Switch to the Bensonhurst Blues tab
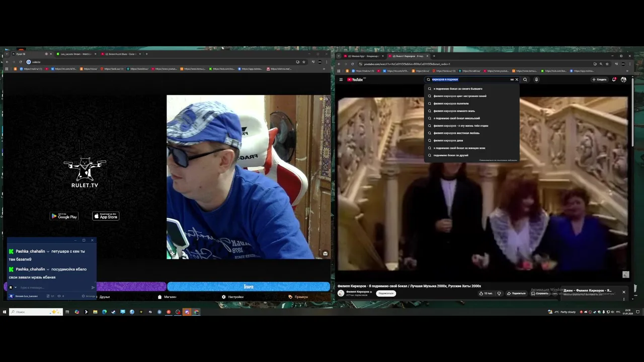Viewport: 644px width, 362px height. point(121,54)
